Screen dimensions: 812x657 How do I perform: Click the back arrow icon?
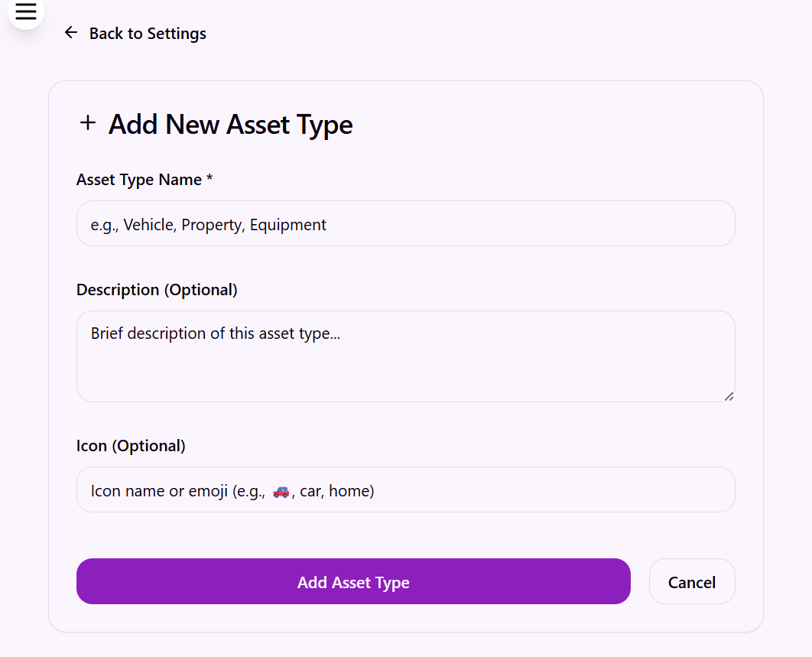[71, 33]
